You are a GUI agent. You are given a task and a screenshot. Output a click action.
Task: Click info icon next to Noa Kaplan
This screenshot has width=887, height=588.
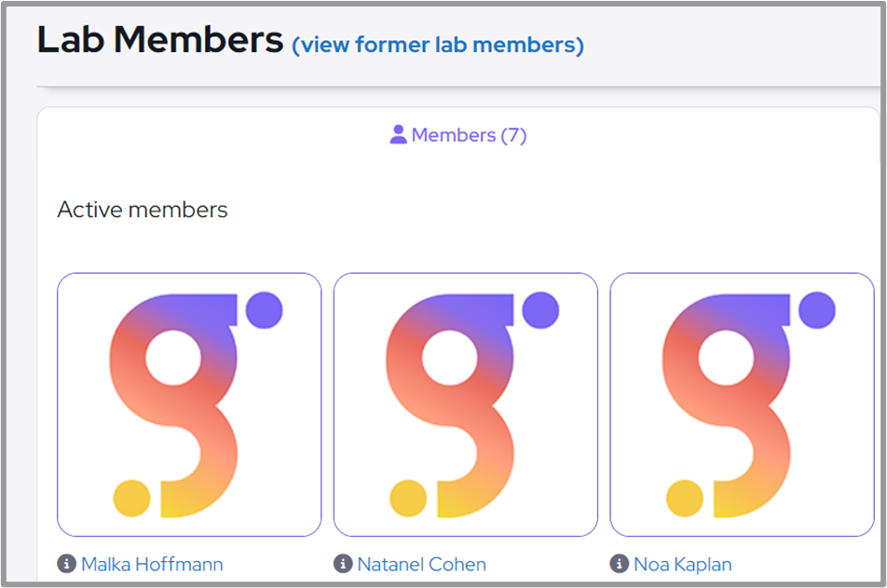620,564
